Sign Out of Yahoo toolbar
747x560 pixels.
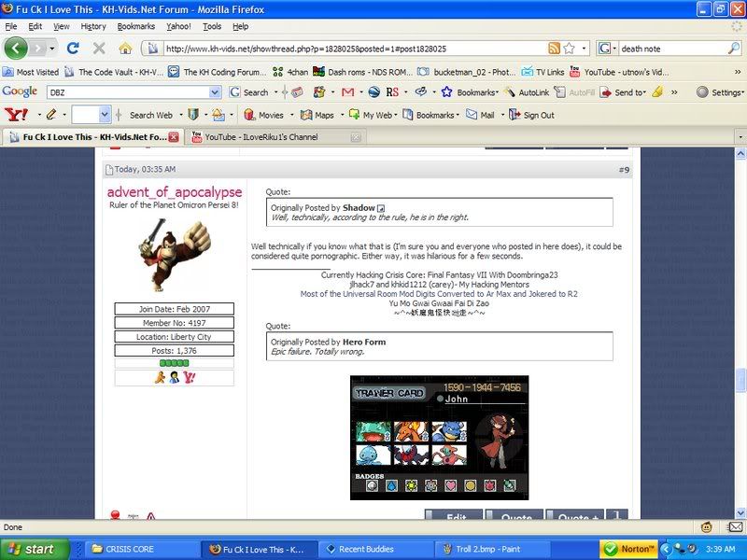pos(531,115)
